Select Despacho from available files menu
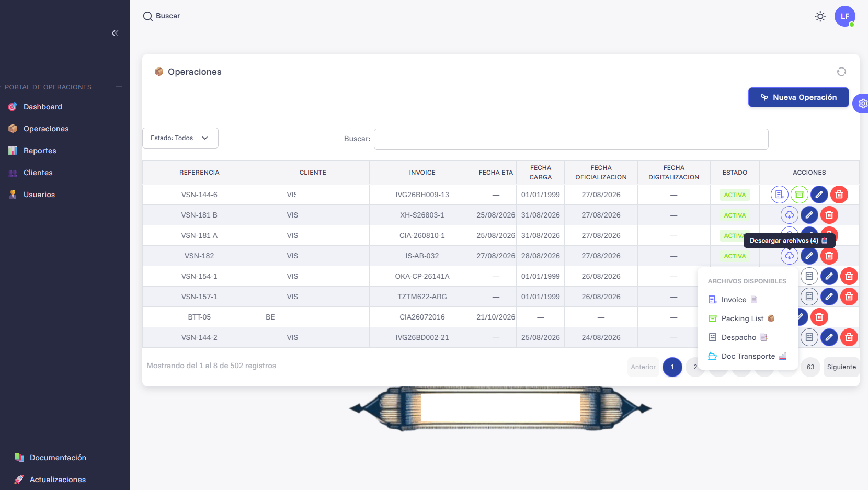 [x=748, y=337]
